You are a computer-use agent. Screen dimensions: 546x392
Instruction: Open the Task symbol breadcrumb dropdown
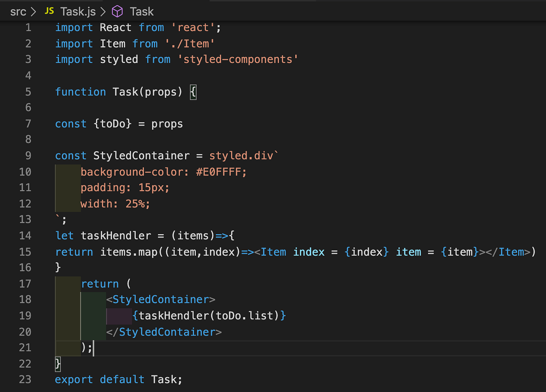pos(141,11)
